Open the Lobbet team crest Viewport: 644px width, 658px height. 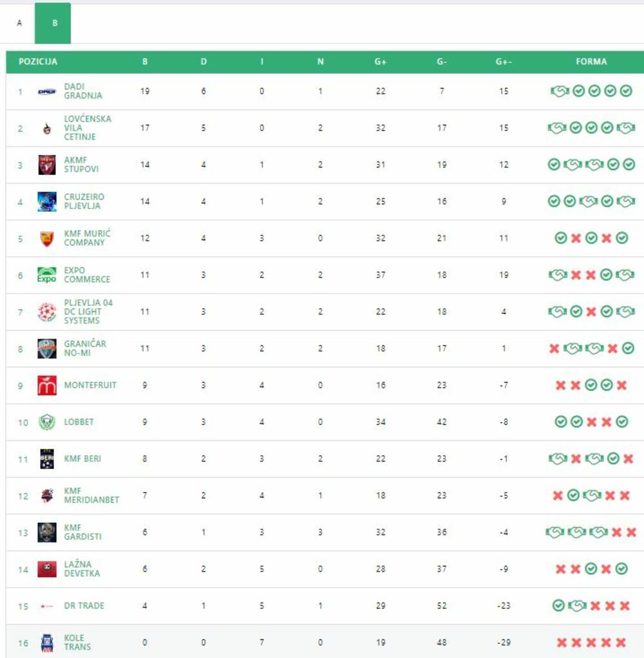point(47,422)
